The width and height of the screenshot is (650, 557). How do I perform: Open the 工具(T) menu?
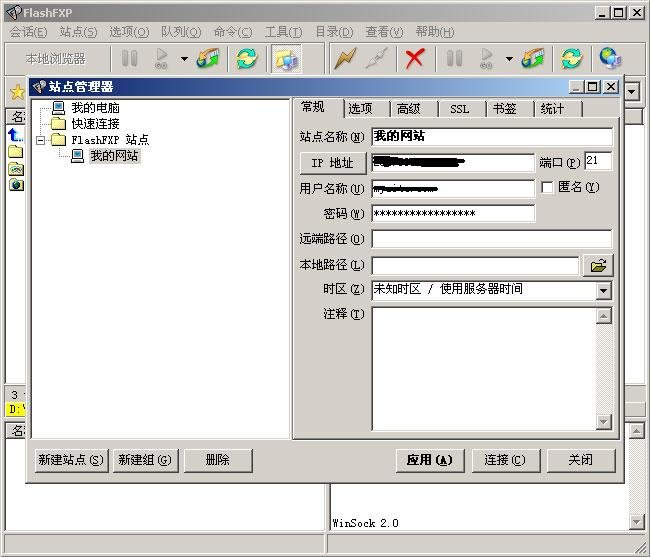(x=284, y=32)
